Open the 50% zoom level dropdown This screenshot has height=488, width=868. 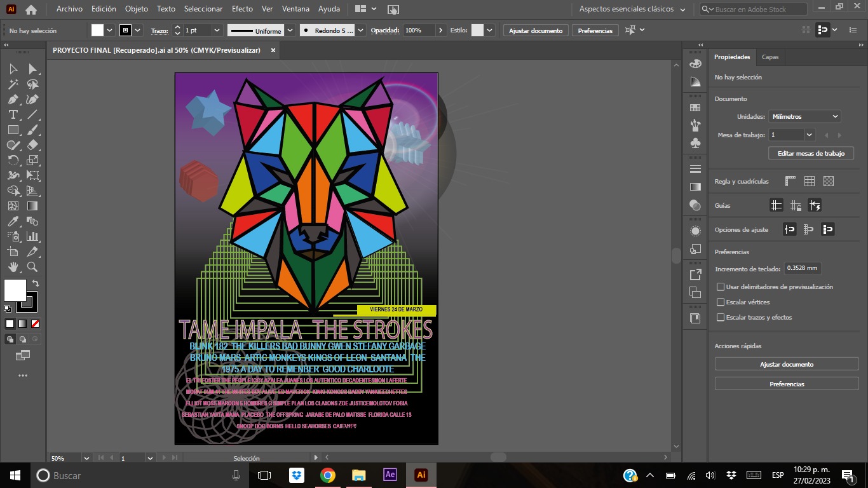[x=86, y=458]
